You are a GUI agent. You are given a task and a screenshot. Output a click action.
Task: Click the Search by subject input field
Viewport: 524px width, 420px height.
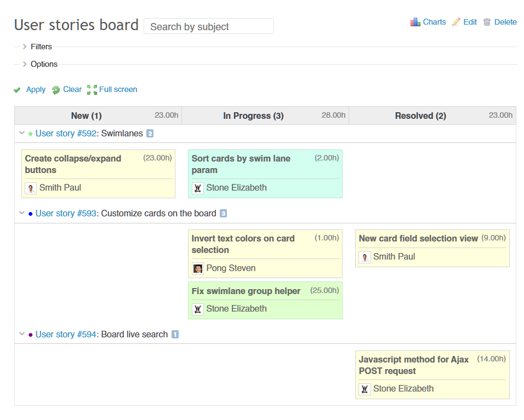click(208, 26)
